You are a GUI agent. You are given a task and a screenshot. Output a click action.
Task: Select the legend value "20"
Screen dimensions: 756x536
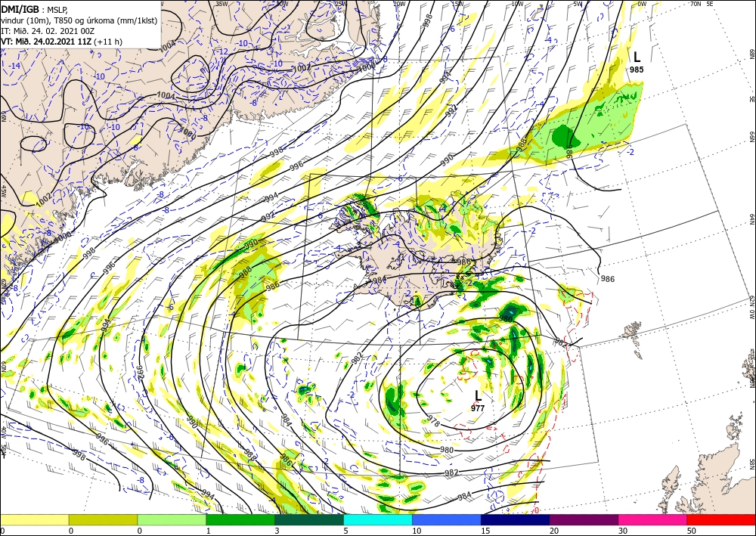[554, 531]
